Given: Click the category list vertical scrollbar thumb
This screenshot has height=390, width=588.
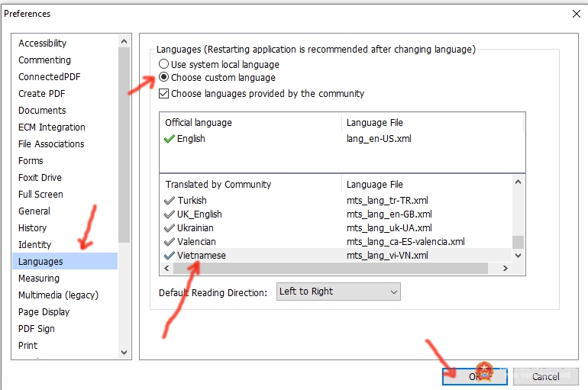Looking at the screenshot, I should point(124,145).
